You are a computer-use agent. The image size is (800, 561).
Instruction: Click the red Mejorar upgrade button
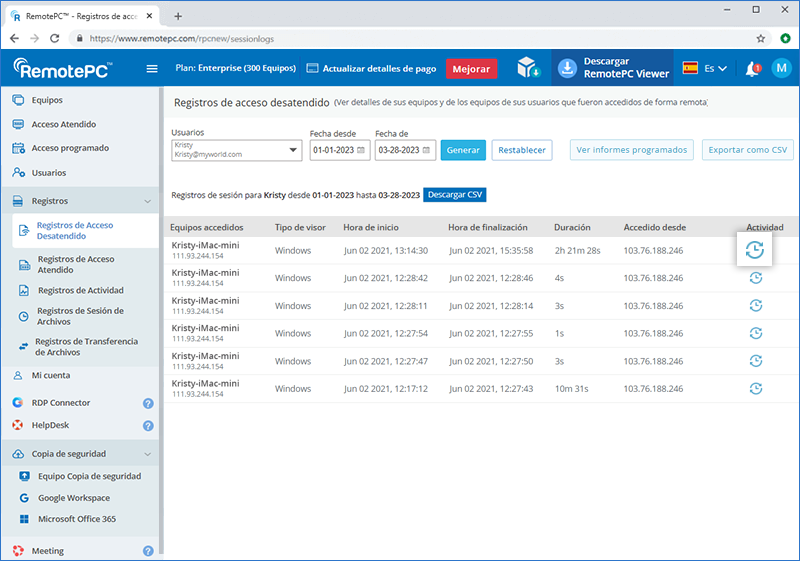click(471, 69)
